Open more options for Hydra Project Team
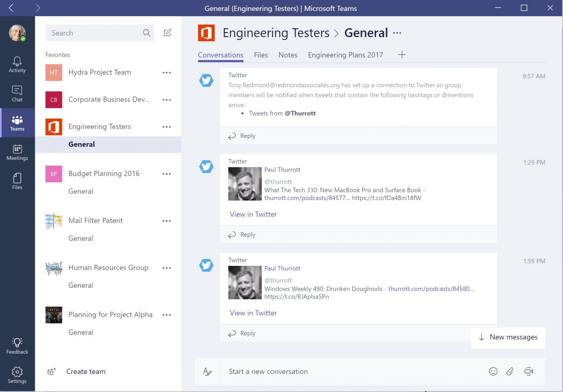This screenshot has width=563, height=392. click(x=167, y=73)
